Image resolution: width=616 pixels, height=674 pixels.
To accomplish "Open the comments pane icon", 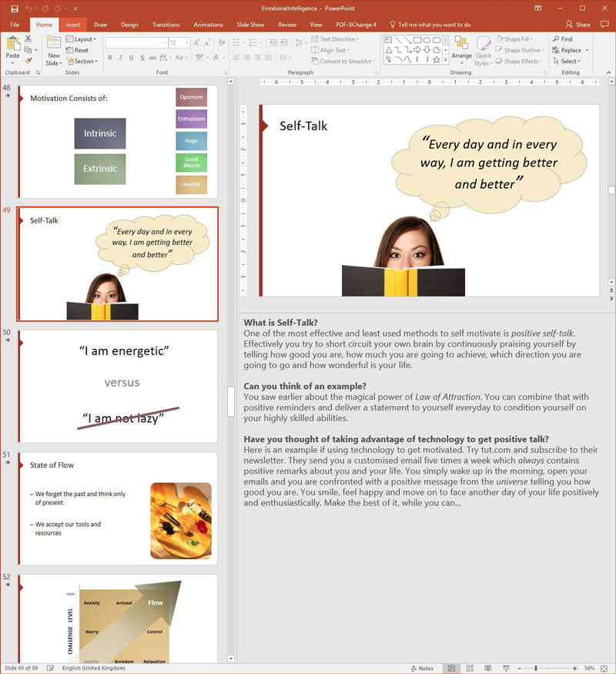I will click(604, 24).
